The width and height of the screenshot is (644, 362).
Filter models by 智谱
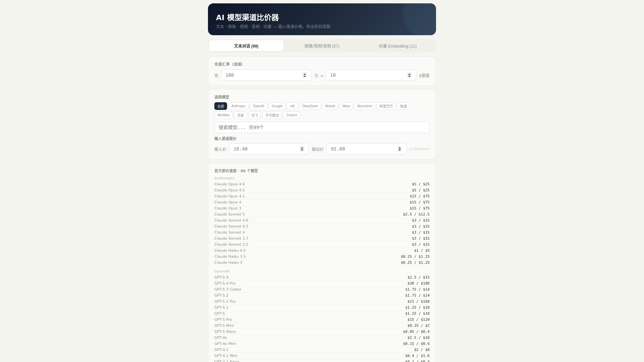[x=404, y=106]
